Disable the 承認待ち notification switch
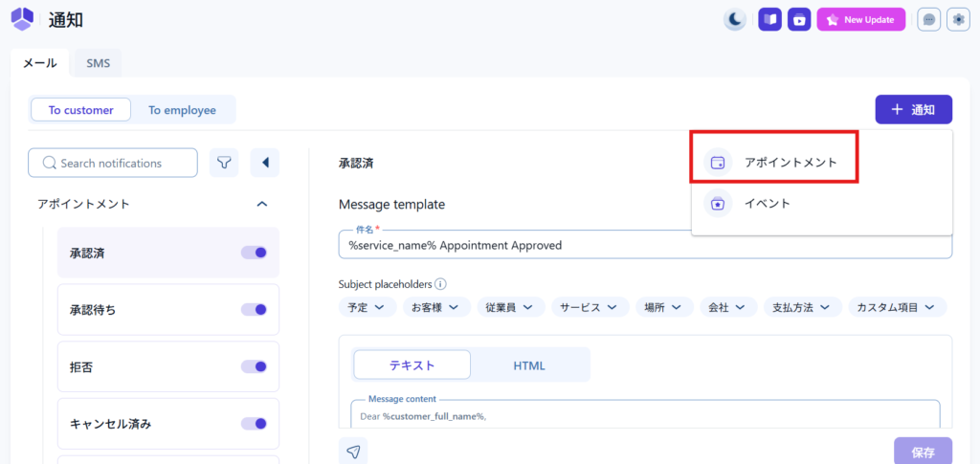 coord(254,310)
